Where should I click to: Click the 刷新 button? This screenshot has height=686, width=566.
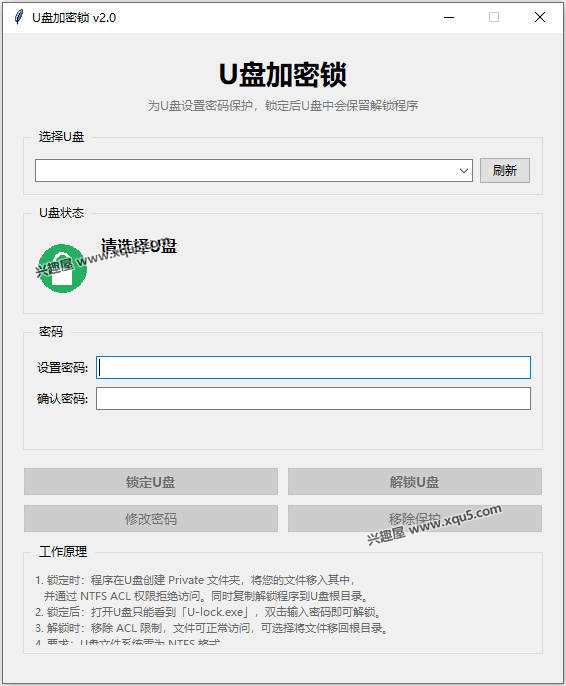coord(505,171)
